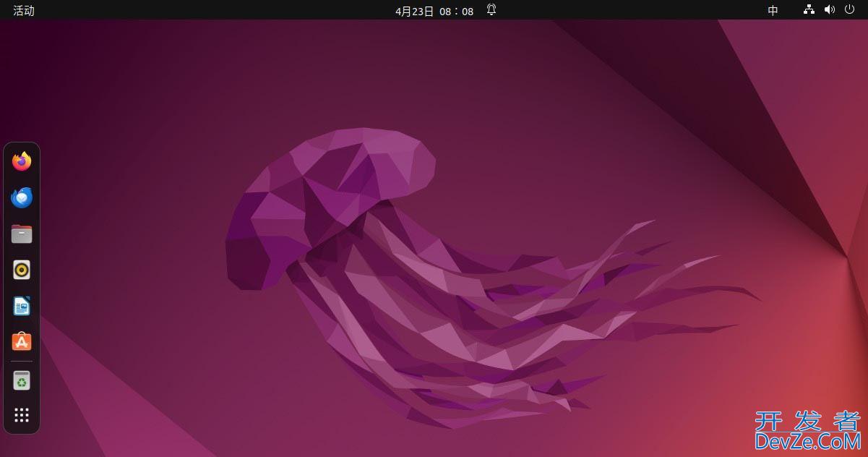Screen dimensions: 868x457
Task: Open the Files manager in dock
Action: [22, 234]
